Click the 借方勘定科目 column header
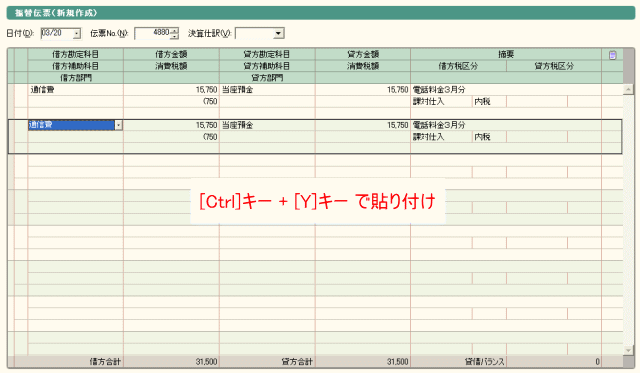 [x=76, y=54]
